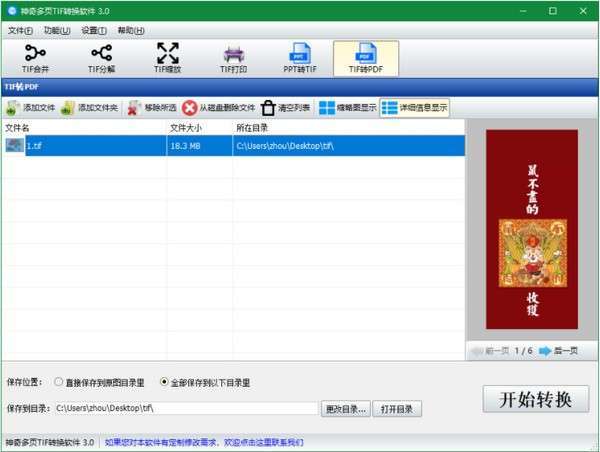Open the TIF打印 print tool

[x=233, y=59]
